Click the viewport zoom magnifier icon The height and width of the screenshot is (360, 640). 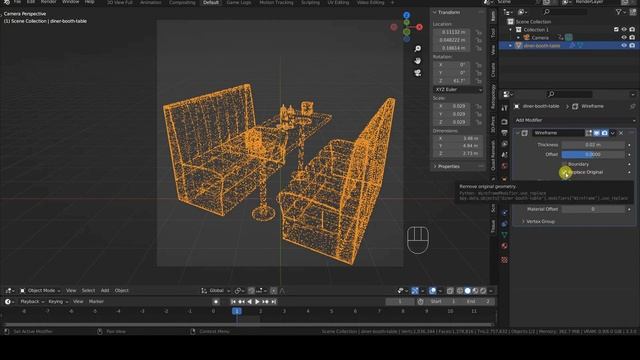pos(418,49)
